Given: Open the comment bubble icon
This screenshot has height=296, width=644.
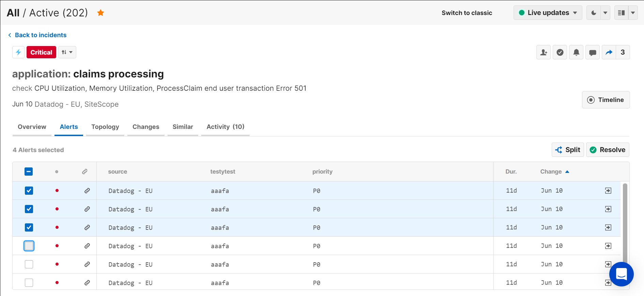Looking at the screenshot, I should (x=592, y=52).
